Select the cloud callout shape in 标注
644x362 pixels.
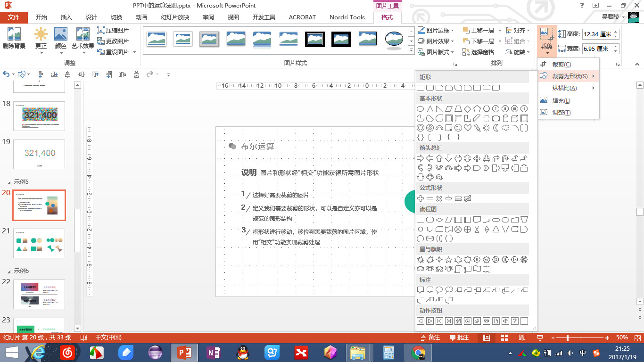448,290
